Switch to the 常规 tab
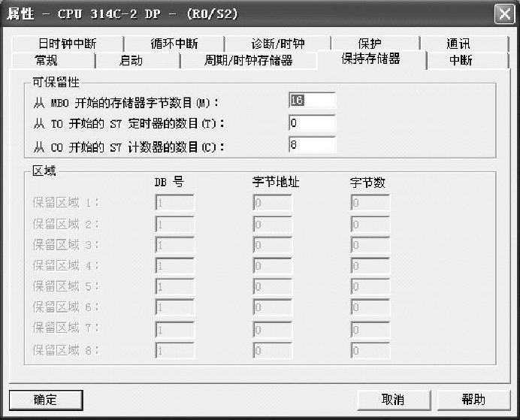This screenshot has height=420, width=520. [x=46, y=60]
